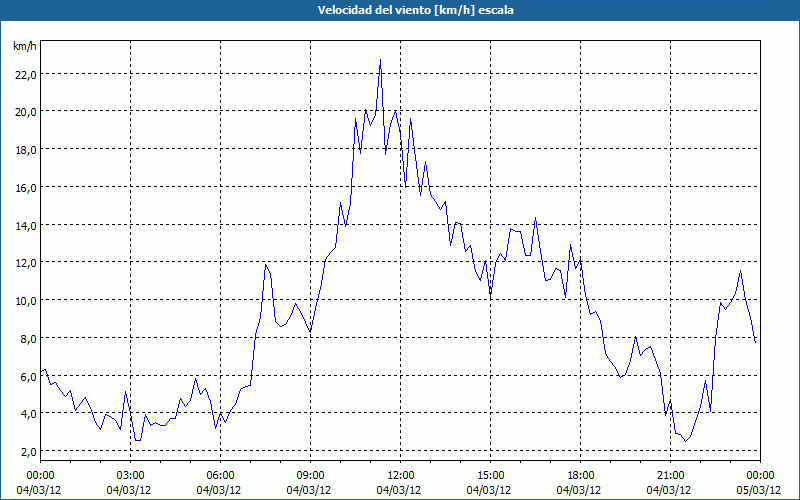Select the '18,0' y-axis value
Screen dimensions: 800x500
pos(26,149)
